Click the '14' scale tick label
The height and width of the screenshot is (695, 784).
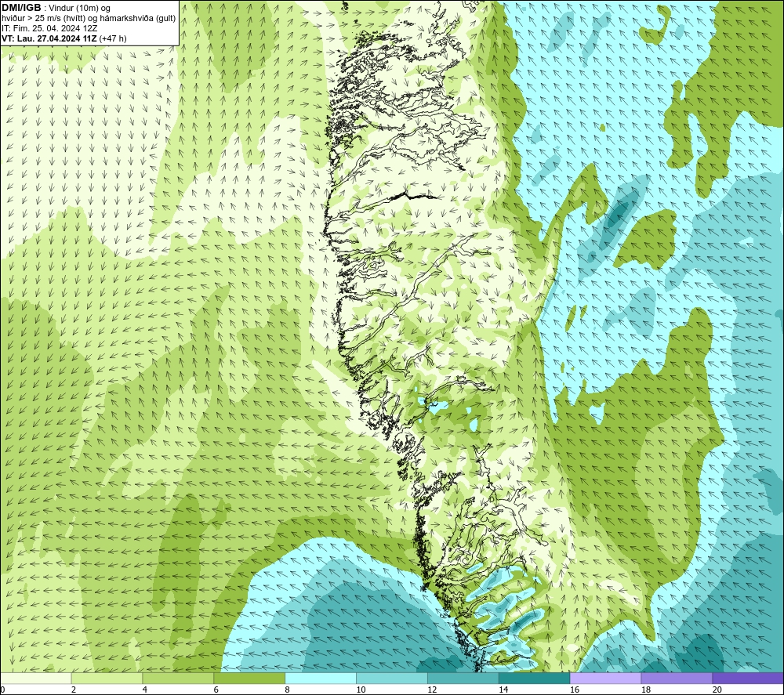pos(503,690)
